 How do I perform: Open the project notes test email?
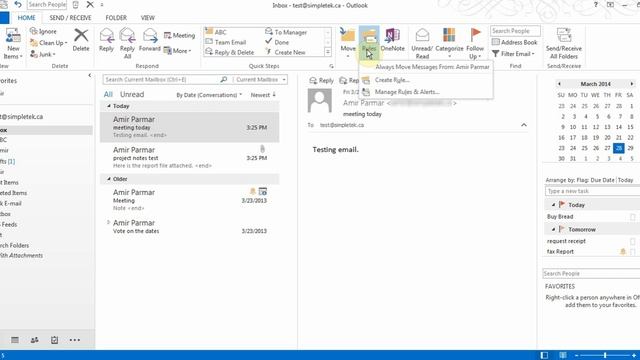tap(190, 158)
